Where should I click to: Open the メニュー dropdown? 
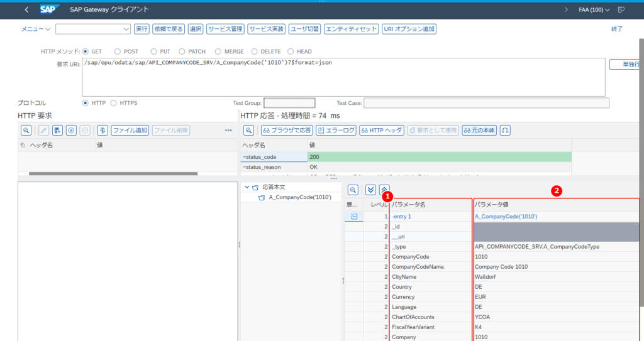coord(36,29)
